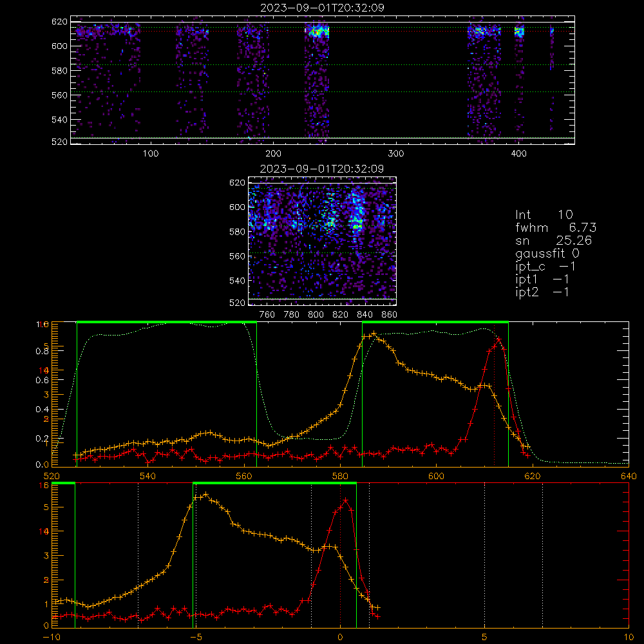Click the x-axis label -5 on bottom plot
The height and width of the screenshot is (644, 644).
pyautogui.click(x=196, y=637)
